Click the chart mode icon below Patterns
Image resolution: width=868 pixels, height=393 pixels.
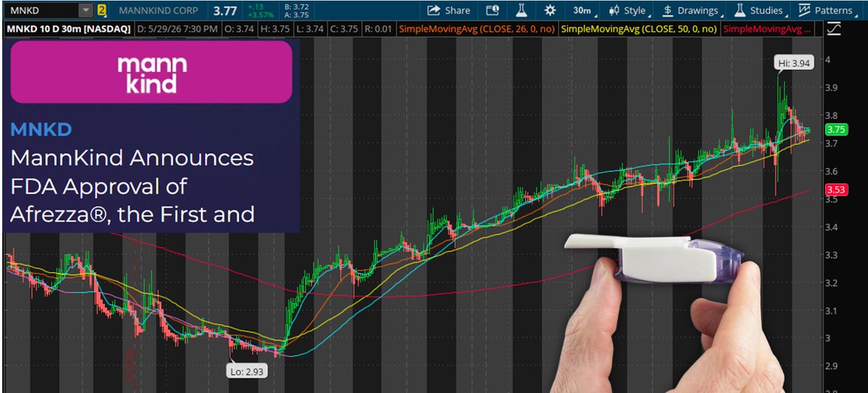click(x=834, y=29)
